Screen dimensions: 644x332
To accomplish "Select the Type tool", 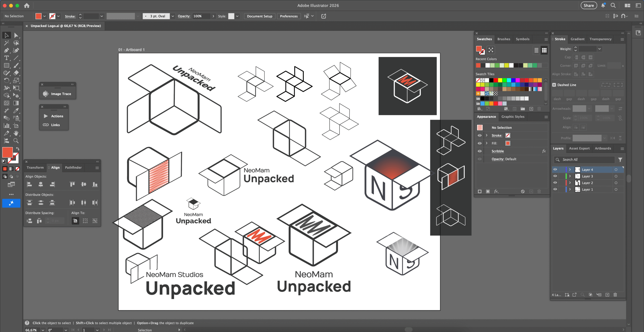I will click(7, 58).
